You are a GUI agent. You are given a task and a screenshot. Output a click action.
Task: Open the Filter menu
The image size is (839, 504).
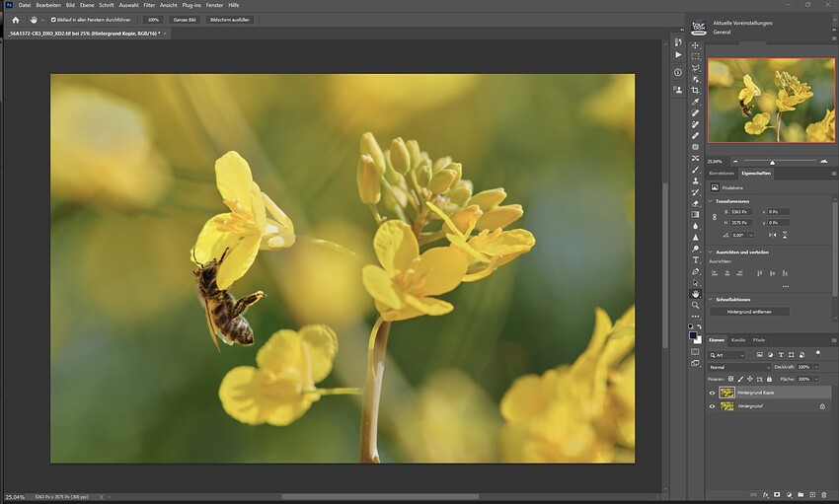(149, 5)
